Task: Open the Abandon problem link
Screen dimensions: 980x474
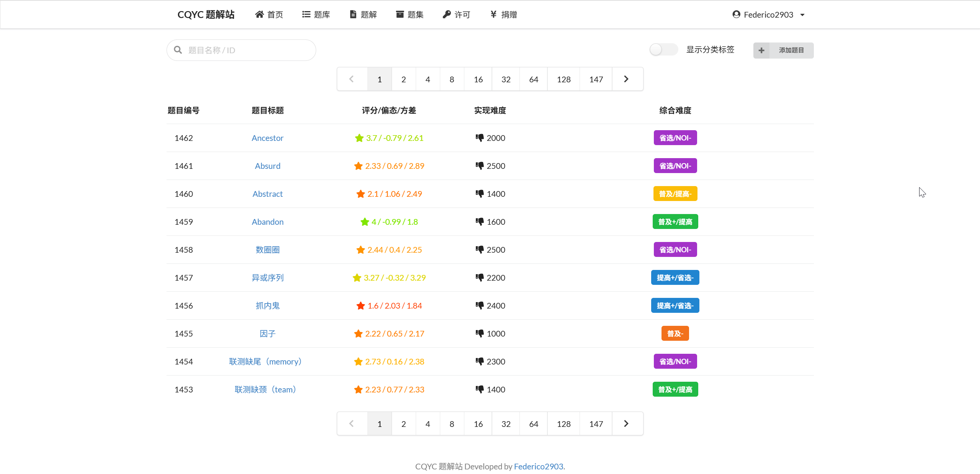Action: point(268,222)
